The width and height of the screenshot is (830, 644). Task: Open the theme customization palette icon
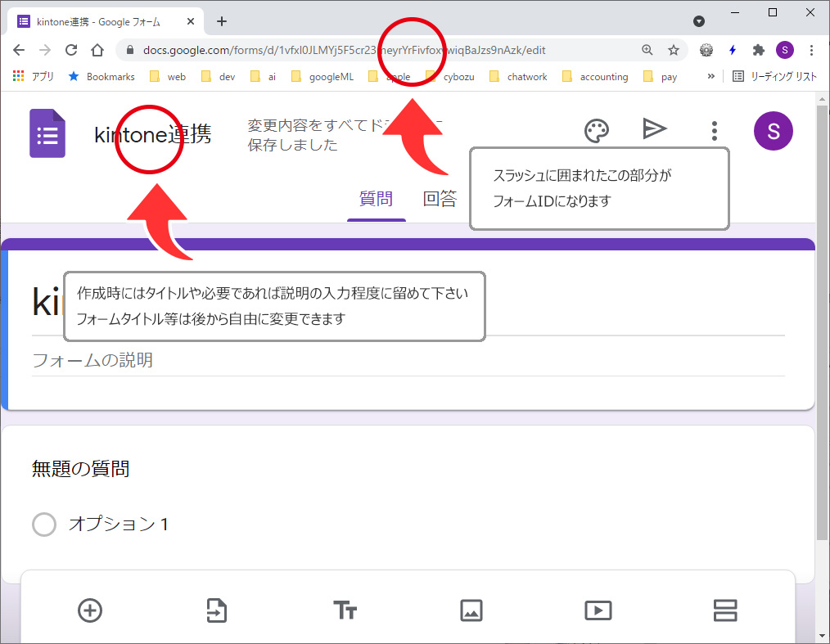[x=597, y=130]
